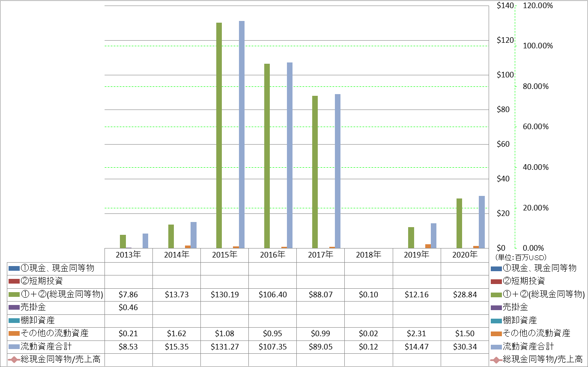The image size is (588, 367).
Task: Click the 2014年 year label
Action: (177, 255)
